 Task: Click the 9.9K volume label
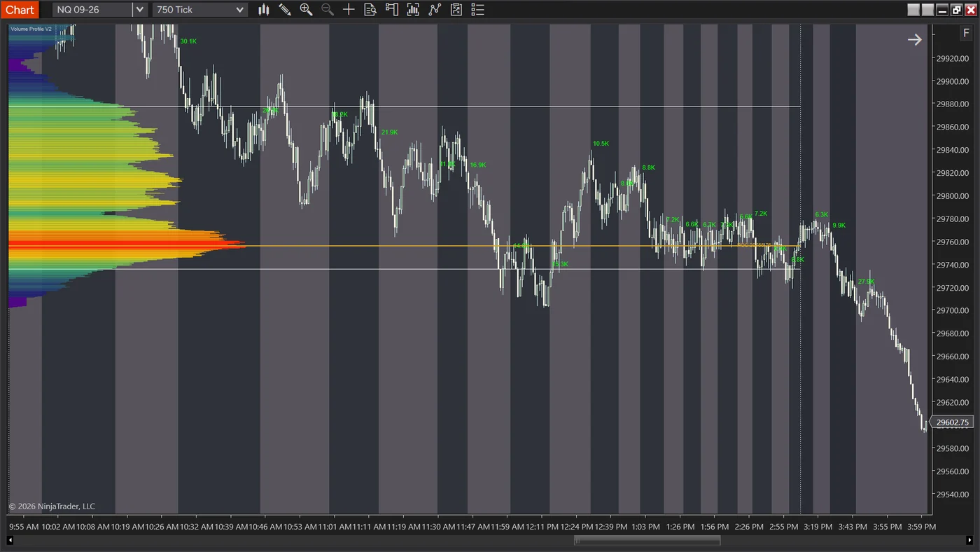[x=839, y=226]
